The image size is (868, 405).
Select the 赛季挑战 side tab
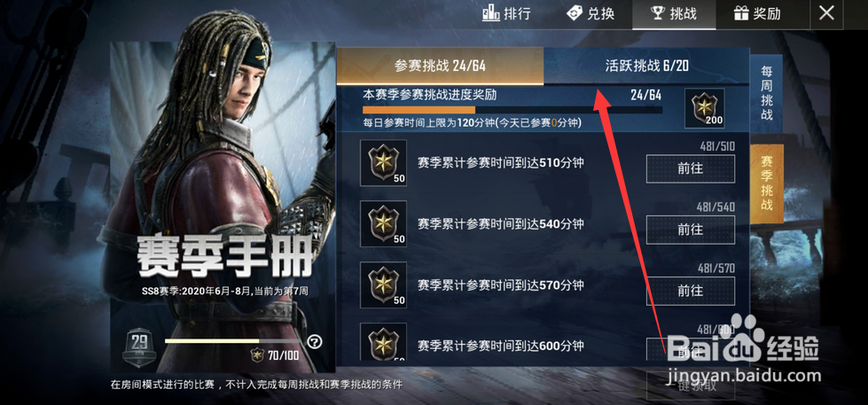pyautogui.click(x=767, y=183)
